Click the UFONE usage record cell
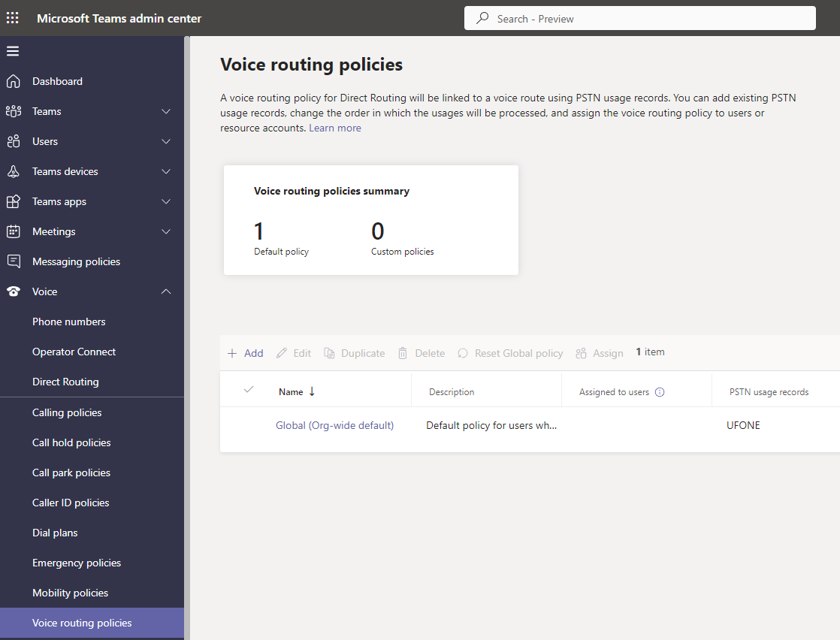840x640 pixels. coord(743,425)
